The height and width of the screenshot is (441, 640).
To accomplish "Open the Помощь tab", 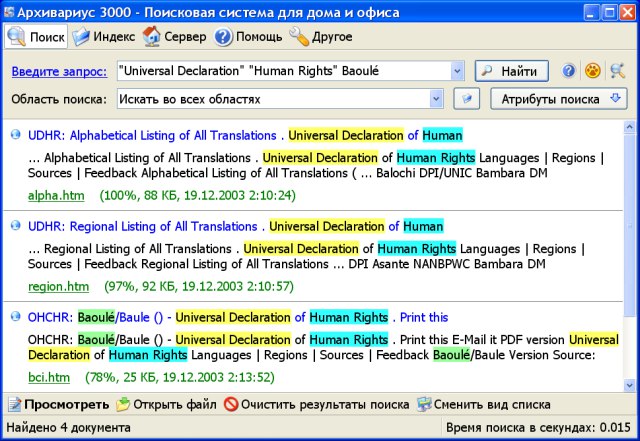I will coord(248,37).
